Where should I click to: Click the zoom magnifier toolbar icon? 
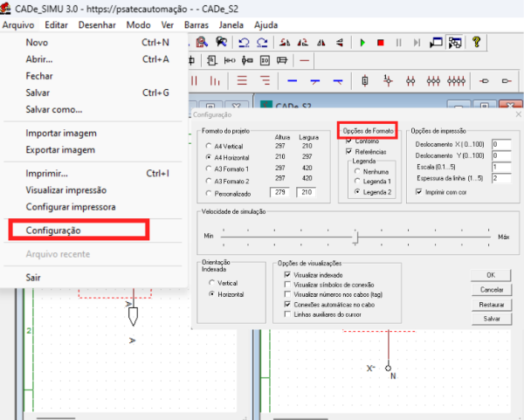tap(202, 43)
